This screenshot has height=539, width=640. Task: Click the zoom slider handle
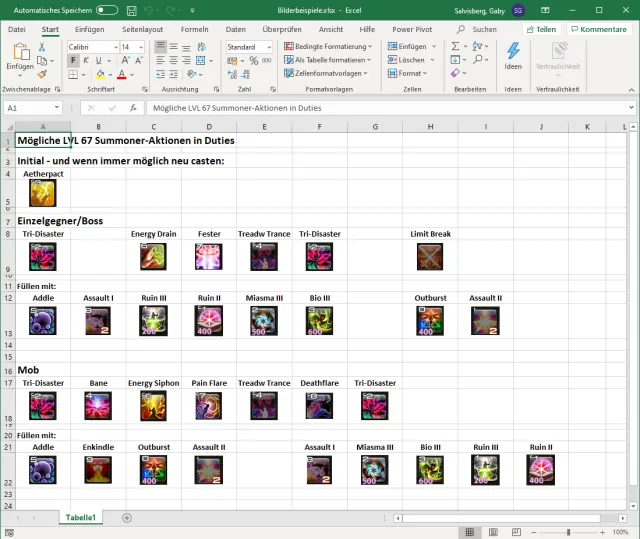pos(569,532)
